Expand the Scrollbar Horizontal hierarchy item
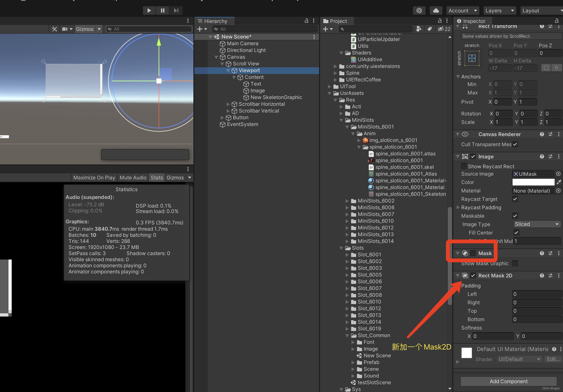This screenshot has width=563, height=392. (228, 104)
